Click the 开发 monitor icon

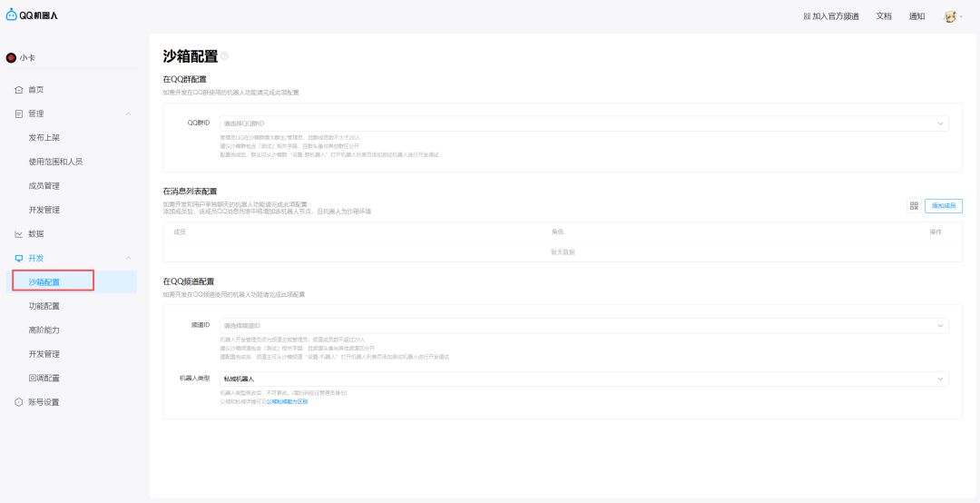coord(19,258)
